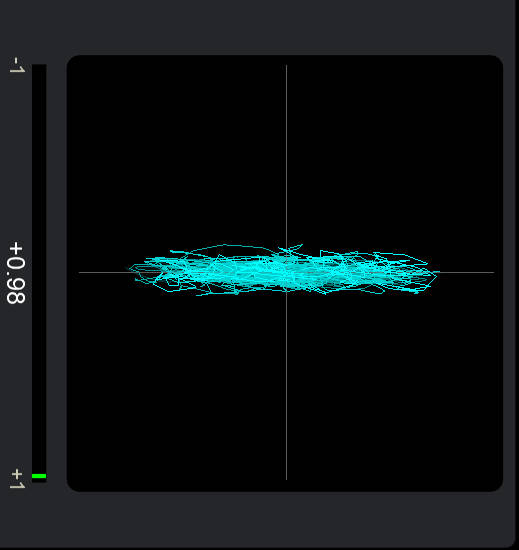This screenshot has width=519, height=550.
Task: Click the -1 label of correlation meter
Action: pos(17,65)
